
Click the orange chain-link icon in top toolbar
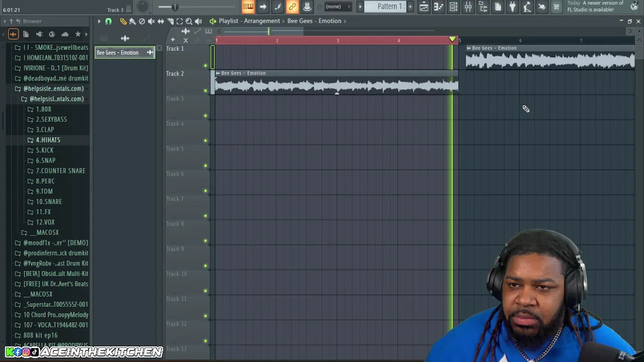click(292, 7)
